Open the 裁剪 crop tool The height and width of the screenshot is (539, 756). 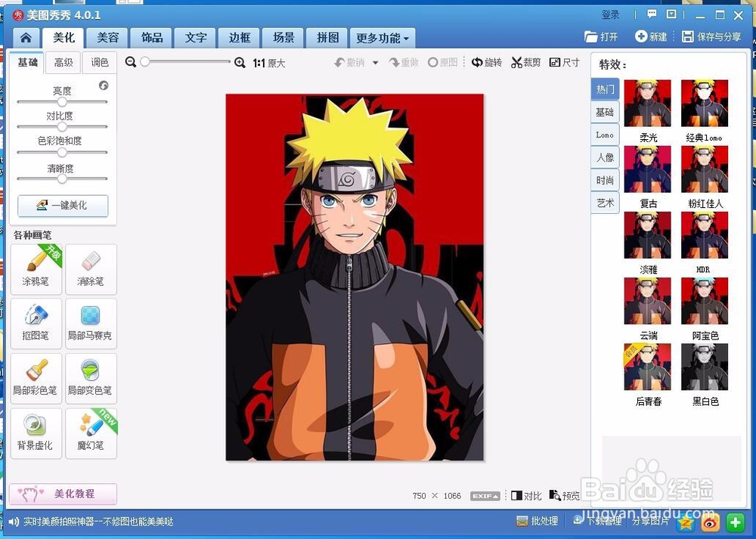(x=526, y=62)
